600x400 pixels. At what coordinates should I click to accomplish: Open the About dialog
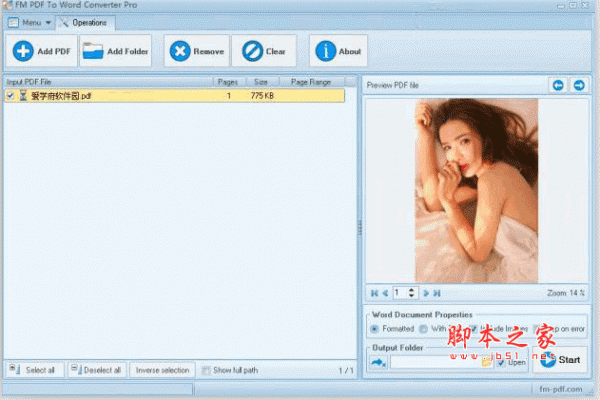(338, 50)
